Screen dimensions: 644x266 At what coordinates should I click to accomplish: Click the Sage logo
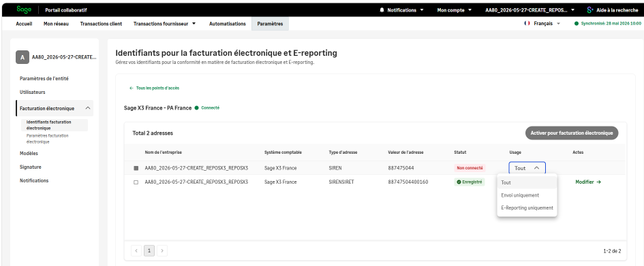[x=25, y=10]
